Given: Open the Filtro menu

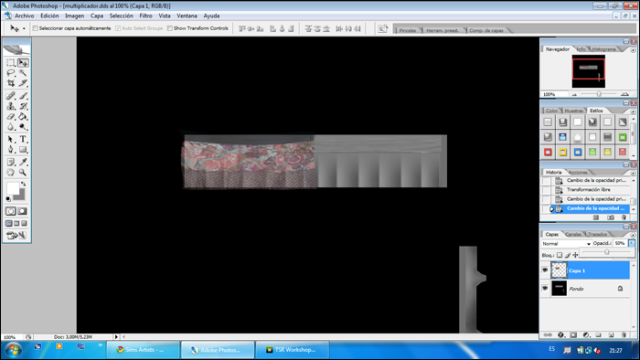Looking at the screenshot, I should [x=146, y=16].
